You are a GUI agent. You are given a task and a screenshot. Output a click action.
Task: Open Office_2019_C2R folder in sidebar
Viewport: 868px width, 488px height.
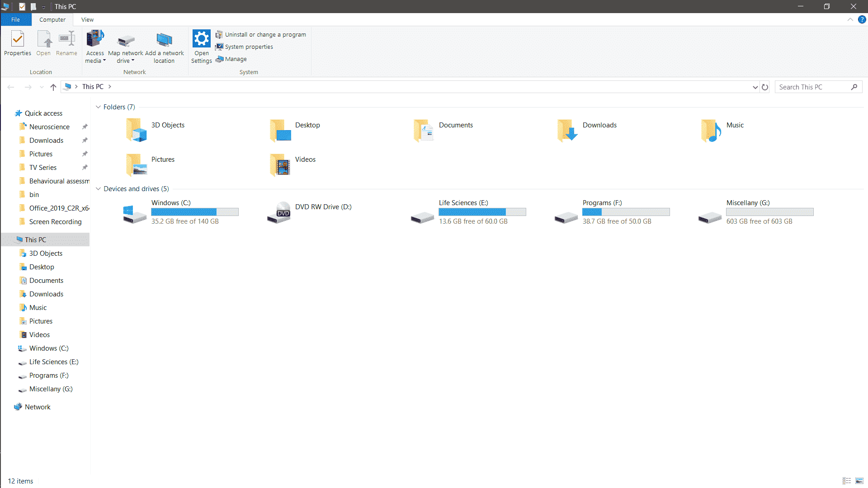(x=59, y=208)
